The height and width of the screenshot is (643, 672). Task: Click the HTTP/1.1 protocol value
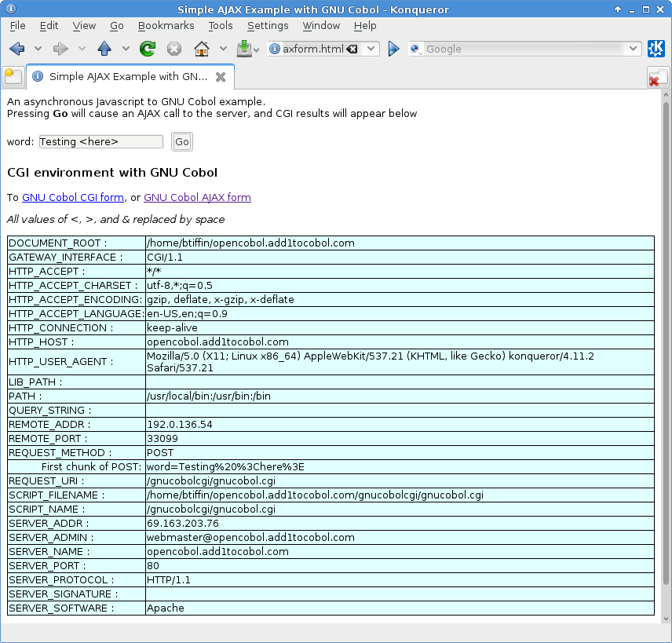click(169, 580)
